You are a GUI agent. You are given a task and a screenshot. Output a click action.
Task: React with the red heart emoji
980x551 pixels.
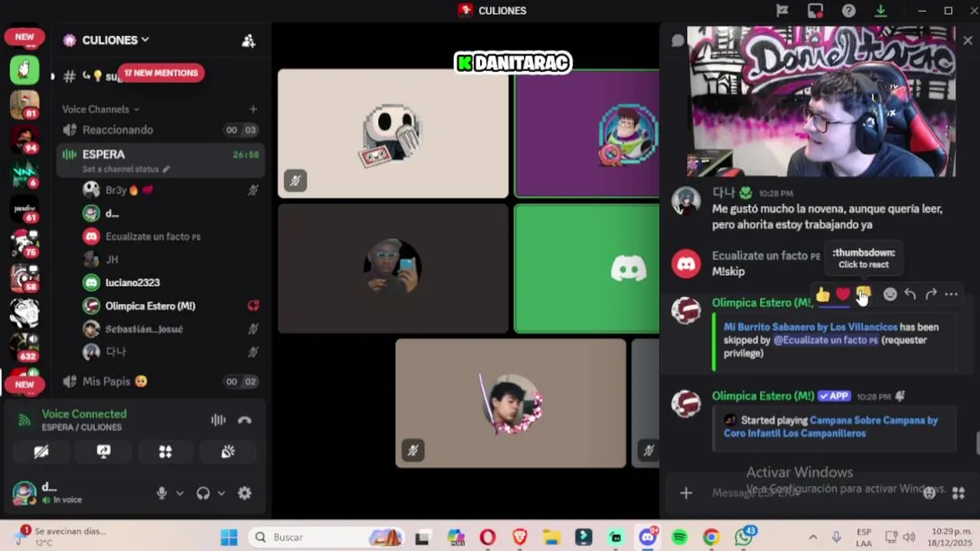point(843,295)
